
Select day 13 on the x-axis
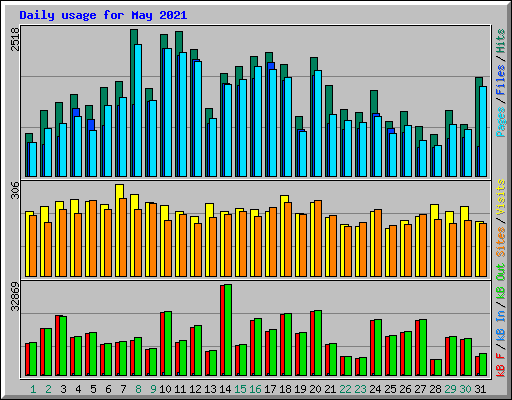point(210,389)
